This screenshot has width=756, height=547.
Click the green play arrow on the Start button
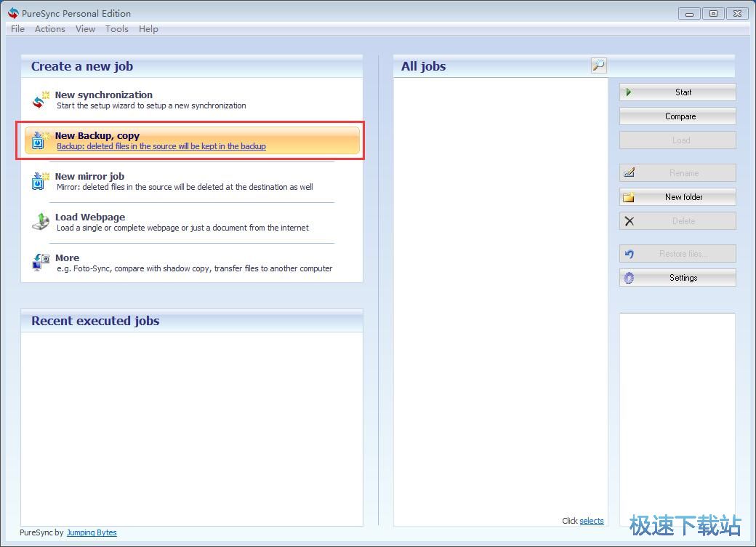point(628,92)
